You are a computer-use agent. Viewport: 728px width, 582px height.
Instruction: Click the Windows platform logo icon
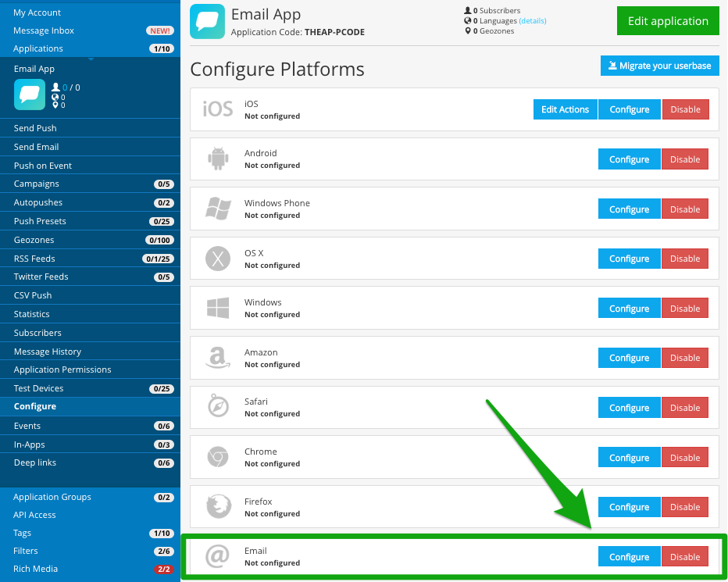(x=218, y=308)
